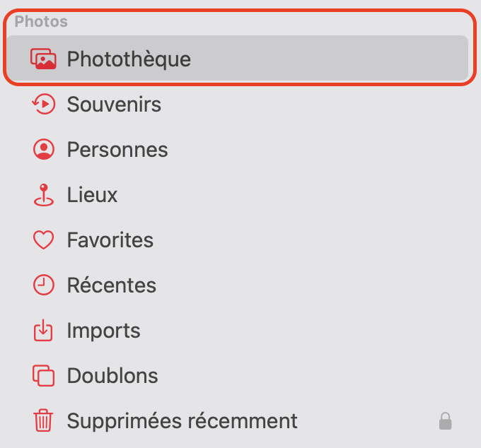Show the Récentes photos

click(111, 285)
